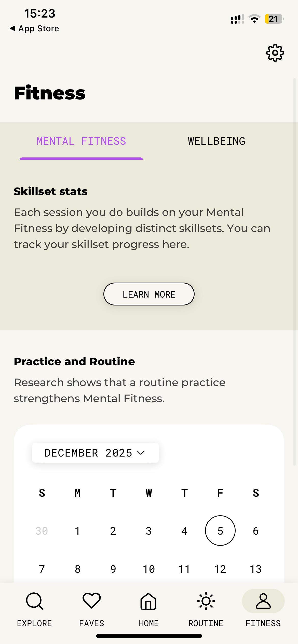
Task: Switch to the Wellbeing tab
Action: tap(216, 141)
